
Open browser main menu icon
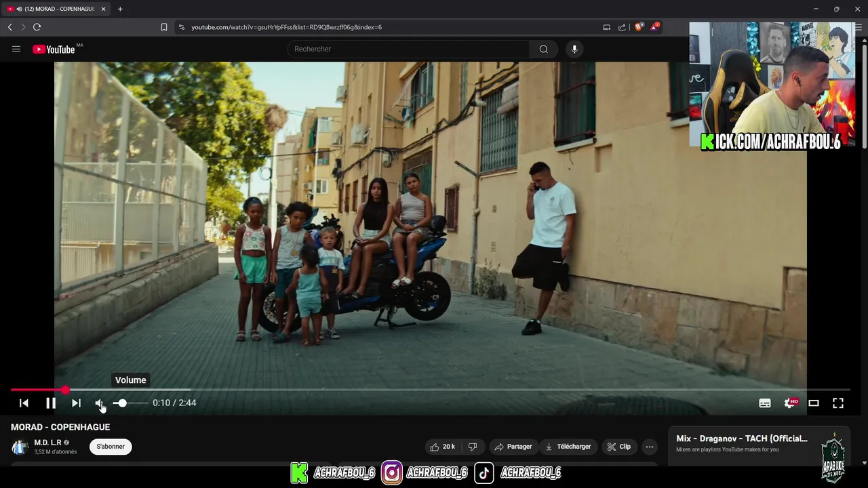[x=859, y=27]
